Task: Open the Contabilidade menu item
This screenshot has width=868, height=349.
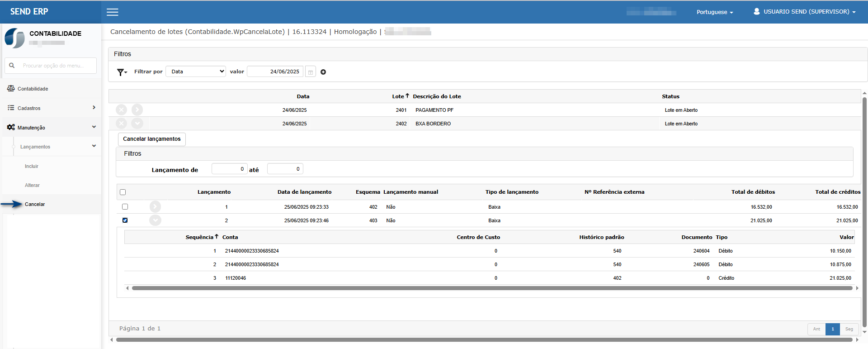Action: (x=51, y=89)
